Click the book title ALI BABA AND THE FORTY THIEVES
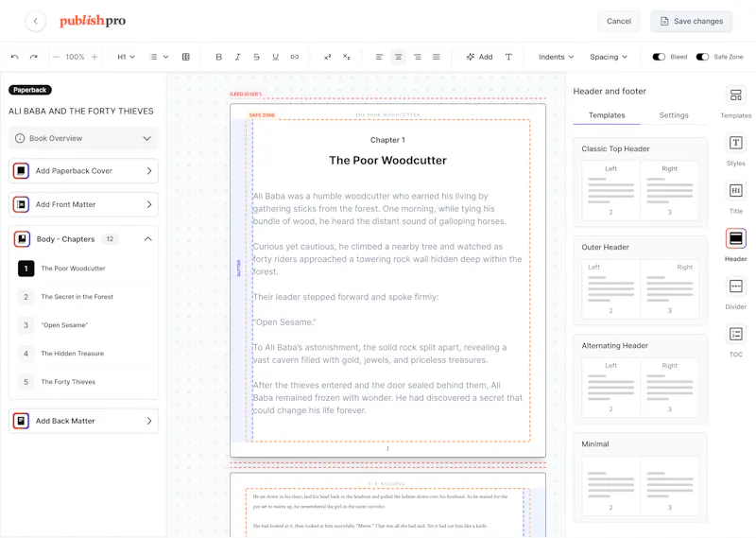756x538 pixels. point(81,112)
